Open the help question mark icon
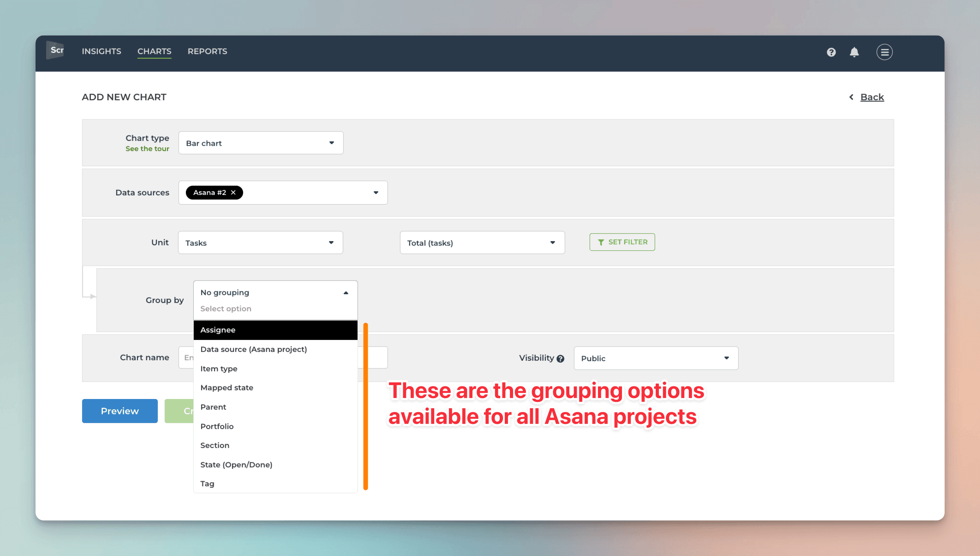The image size is (980, 556). pyautogui.click(x=831, y=52)
